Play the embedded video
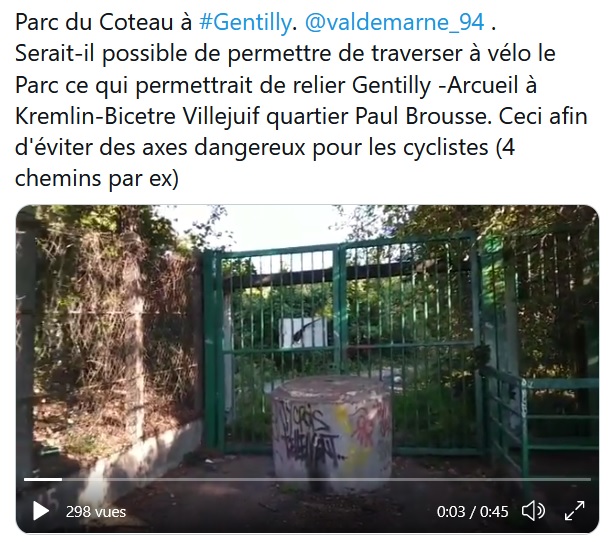The height and width of the screenshot is (542, 615). point(41,511)
